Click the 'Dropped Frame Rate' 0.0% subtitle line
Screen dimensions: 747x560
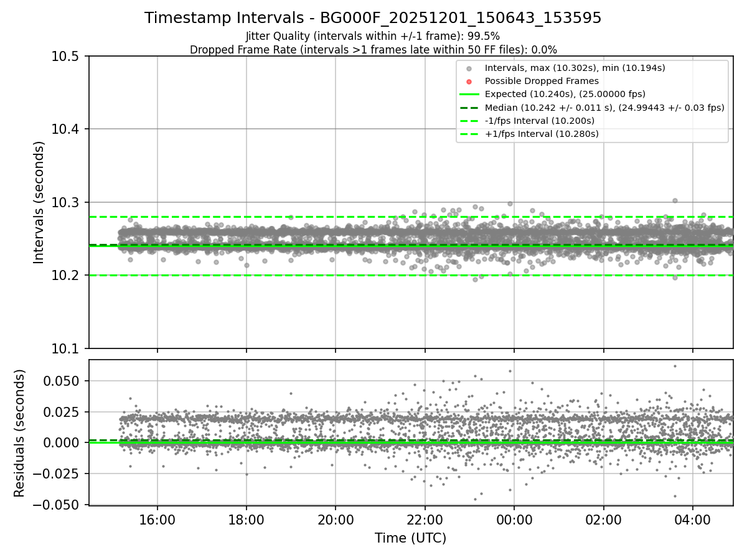(373, 50)
